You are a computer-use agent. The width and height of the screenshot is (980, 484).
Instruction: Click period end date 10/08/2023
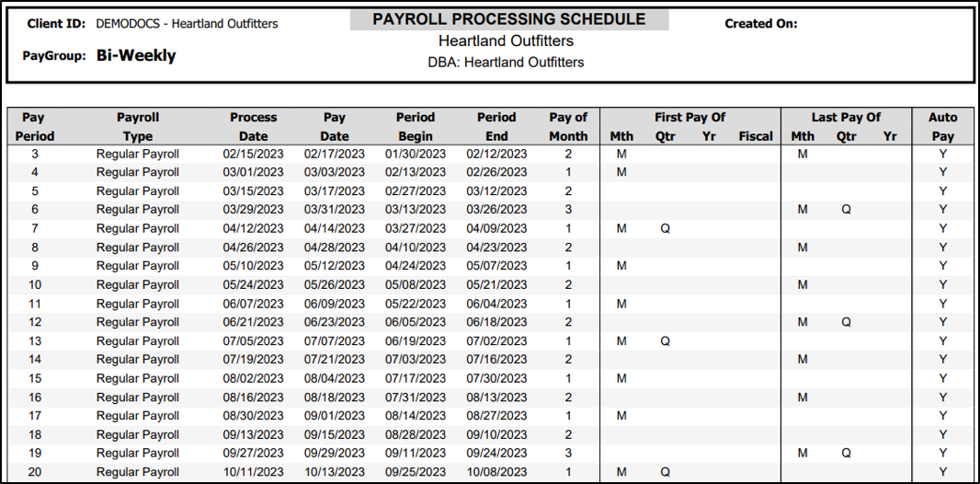(496, 471)
